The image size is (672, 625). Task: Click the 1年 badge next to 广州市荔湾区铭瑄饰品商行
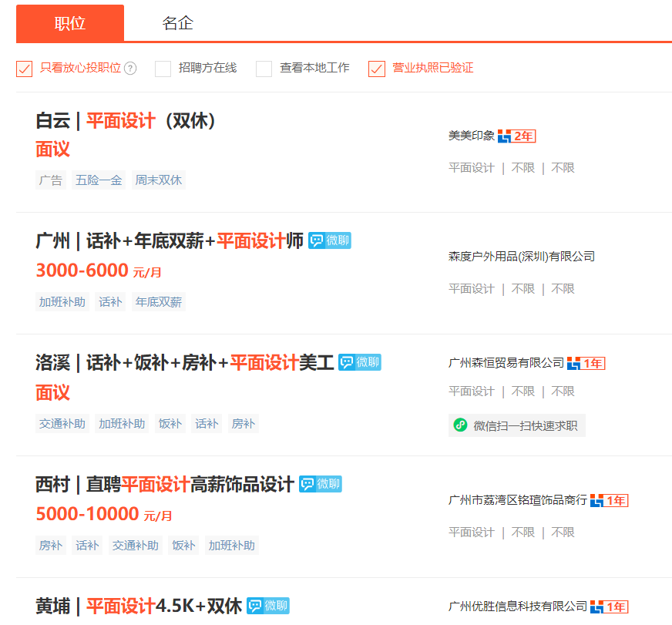609,500
